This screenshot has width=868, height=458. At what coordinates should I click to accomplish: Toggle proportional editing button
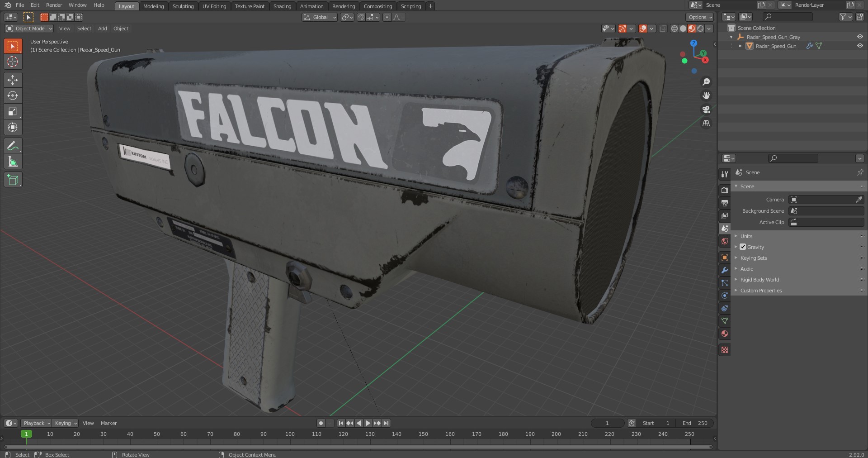coord(387,17)
